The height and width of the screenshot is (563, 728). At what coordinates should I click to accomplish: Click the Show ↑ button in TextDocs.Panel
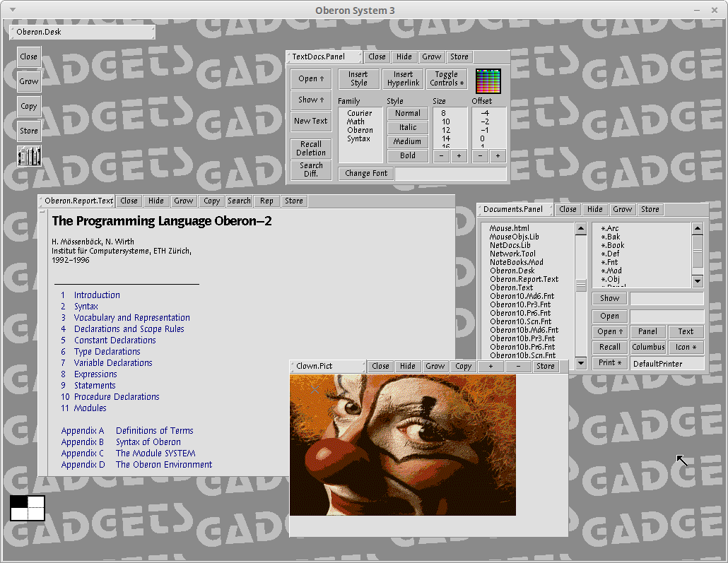[311, 100]
